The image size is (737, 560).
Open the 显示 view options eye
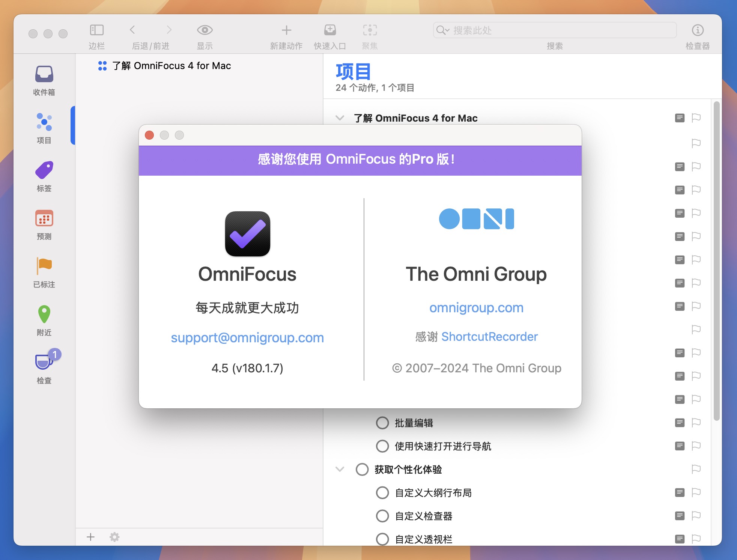click(205, 30)
